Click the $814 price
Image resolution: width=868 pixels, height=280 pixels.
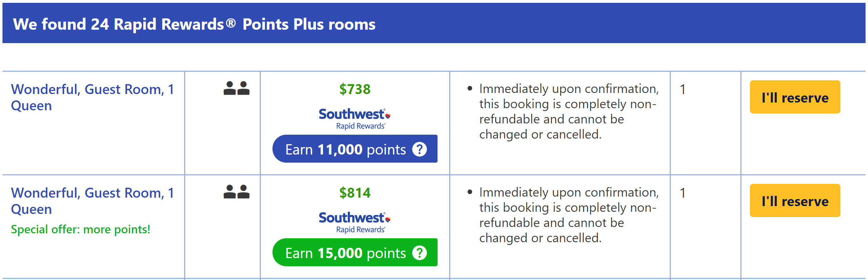coord(355,193)
